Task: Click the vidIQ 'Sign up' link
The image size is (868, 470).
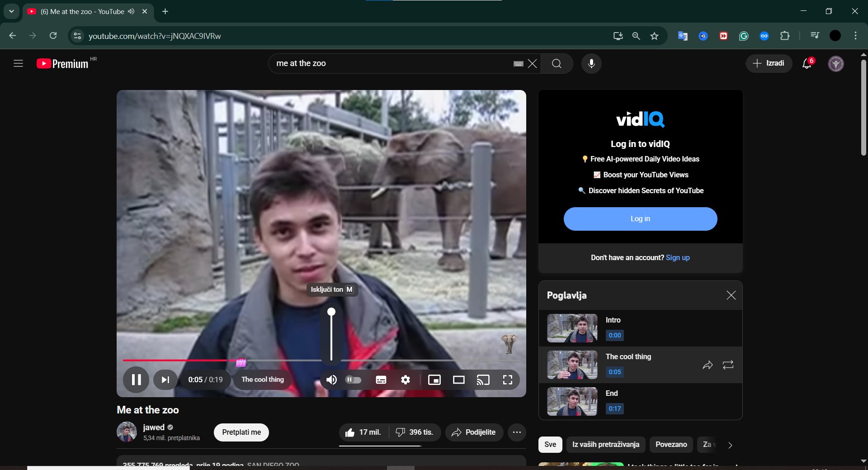Action: coord(677,258)
